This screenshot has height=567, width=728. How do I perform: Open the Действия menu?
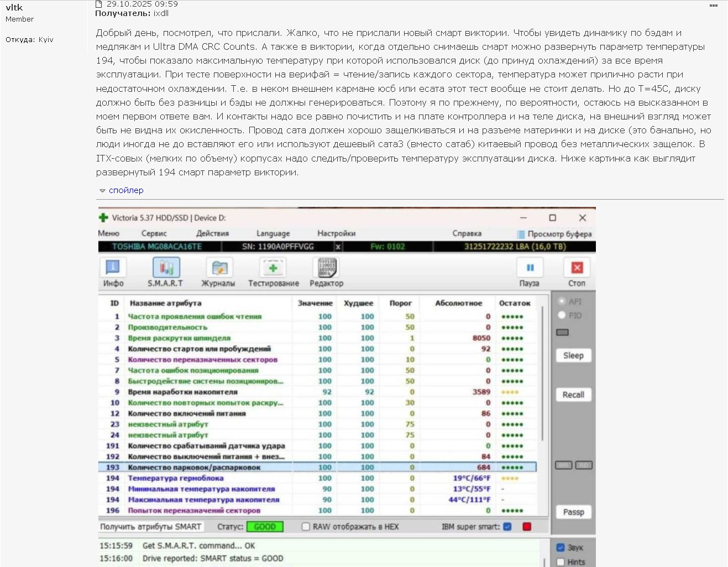click(212, 233)
